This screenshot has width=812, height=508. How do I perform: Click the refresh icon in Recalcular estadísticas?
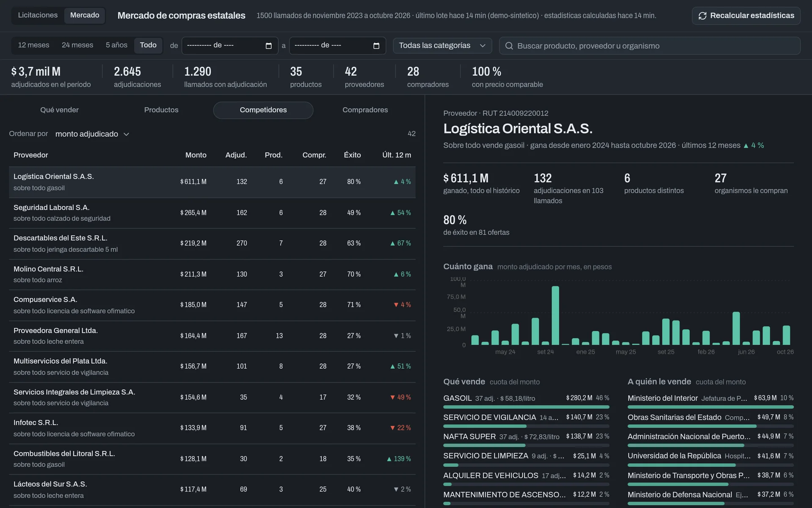pos(702,16)
